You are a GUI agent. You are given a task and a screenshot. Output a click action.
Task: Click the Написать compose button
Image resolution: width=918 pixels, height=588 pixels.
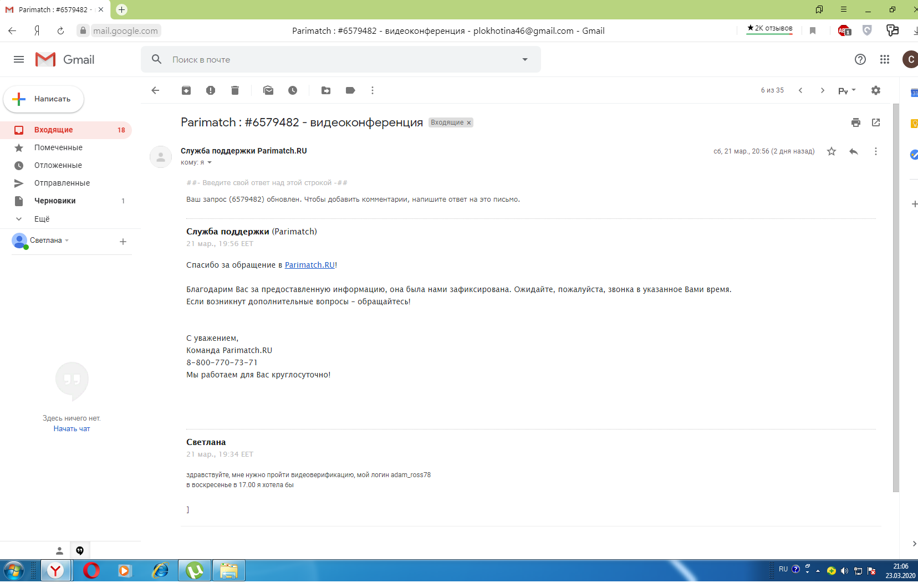(44, 99)
